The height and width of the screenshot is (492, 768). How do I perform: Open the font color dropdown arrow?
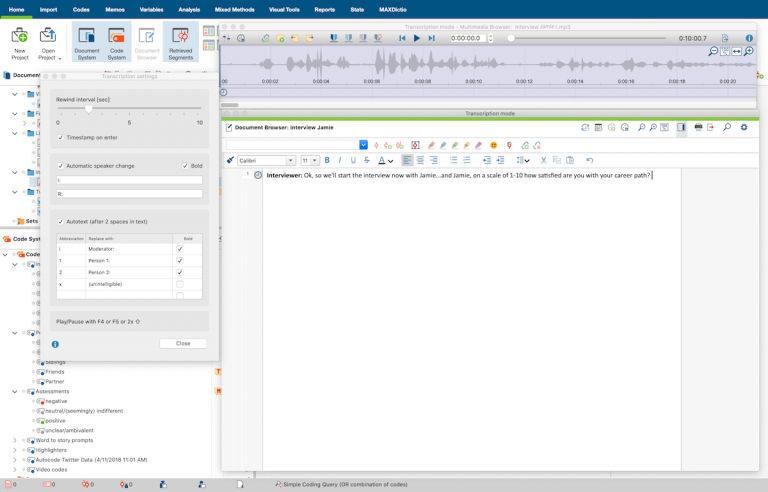(x=391, y=161)
